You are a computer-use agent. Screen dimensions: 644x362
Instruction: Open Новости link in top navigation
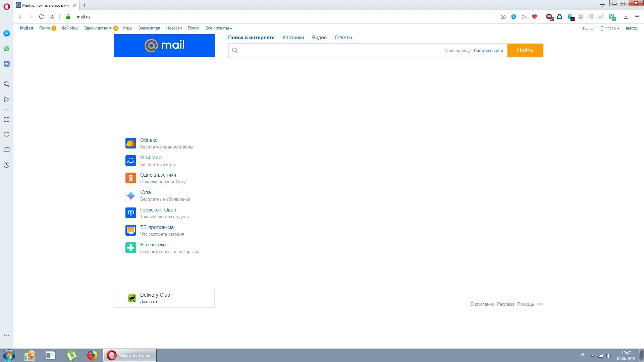click(174, 28)
